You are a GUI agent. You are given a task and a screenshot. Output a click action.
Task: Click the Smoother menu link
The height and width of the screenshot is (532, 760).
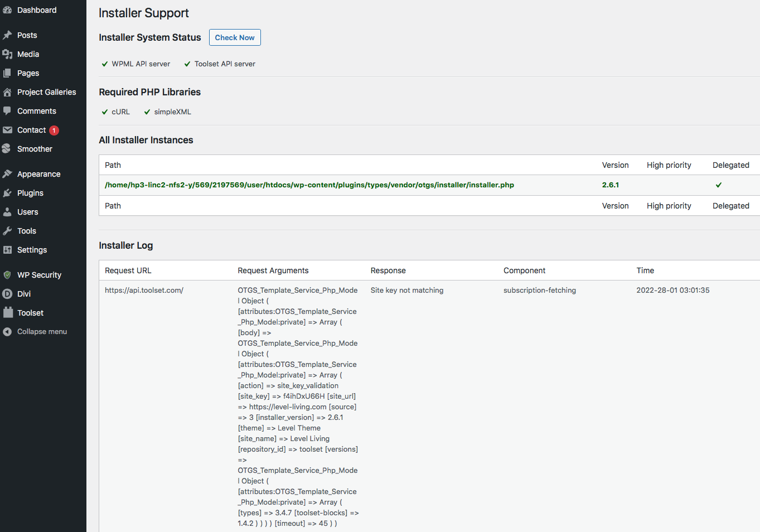coord(35,149)
